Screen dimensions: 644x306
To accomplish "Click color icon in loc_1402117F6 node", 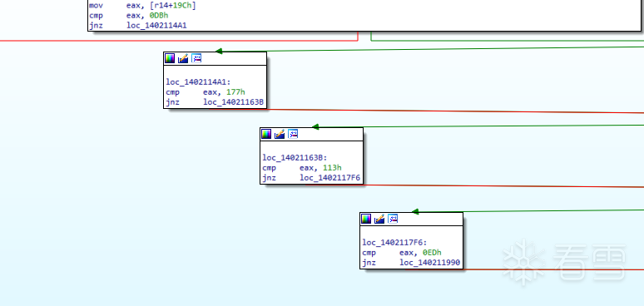I will 366,219.
